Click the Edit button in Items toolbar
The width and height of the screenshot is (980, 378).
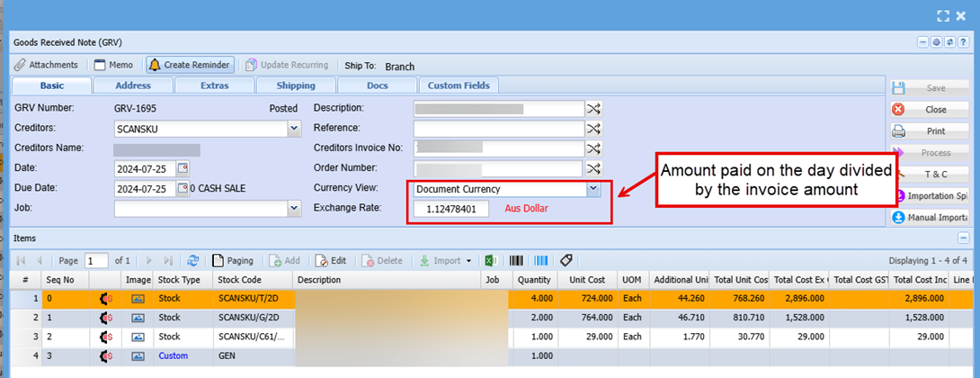click(x=330, y=260)
